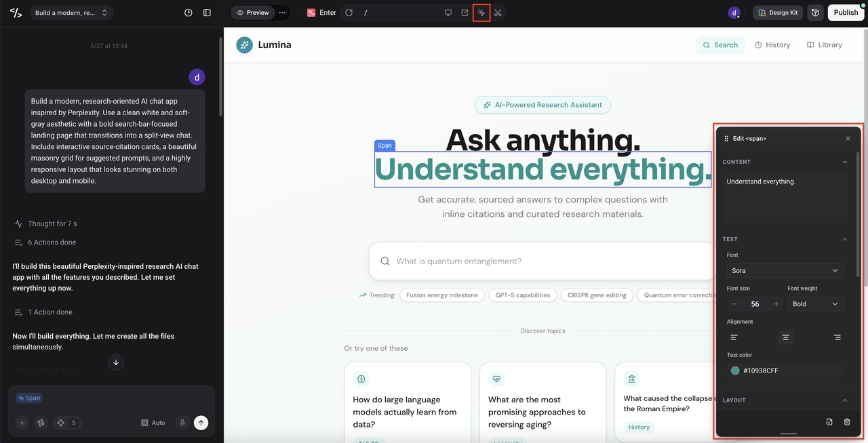Start voice input with microphone icon
The image size is (868, 443).
tap(182, 423)
